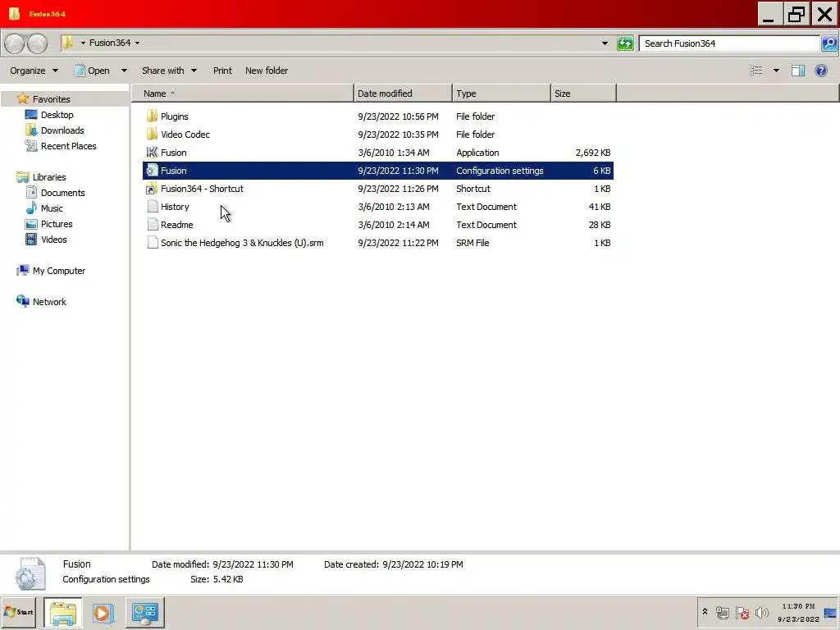Click the search magnifier icon
Screen dimensions: 840x630
click(829, 43)
